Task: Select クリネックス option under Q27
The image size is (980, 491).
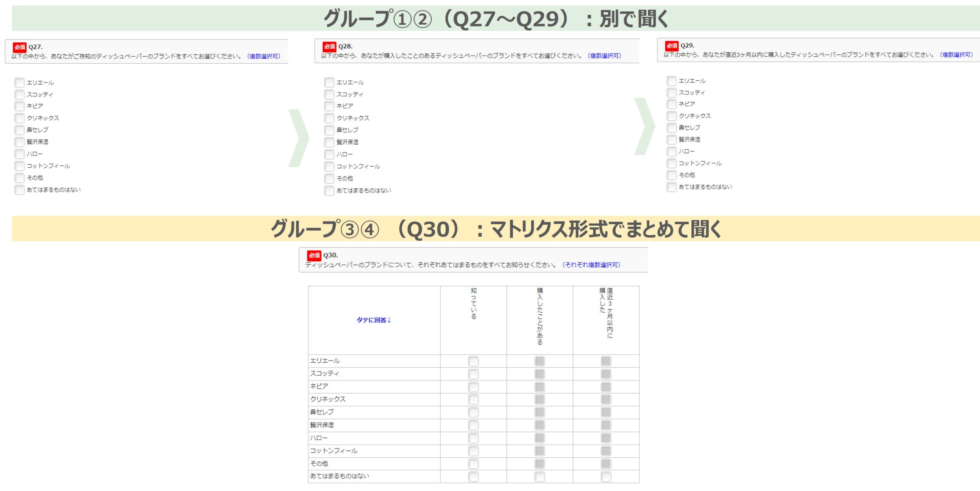Action: (20, 118)
